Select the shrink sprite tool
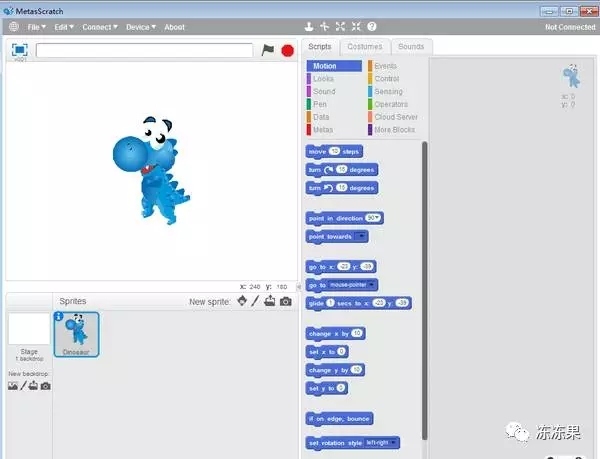This screenshot has width=600, height=459. click(356, 26)
